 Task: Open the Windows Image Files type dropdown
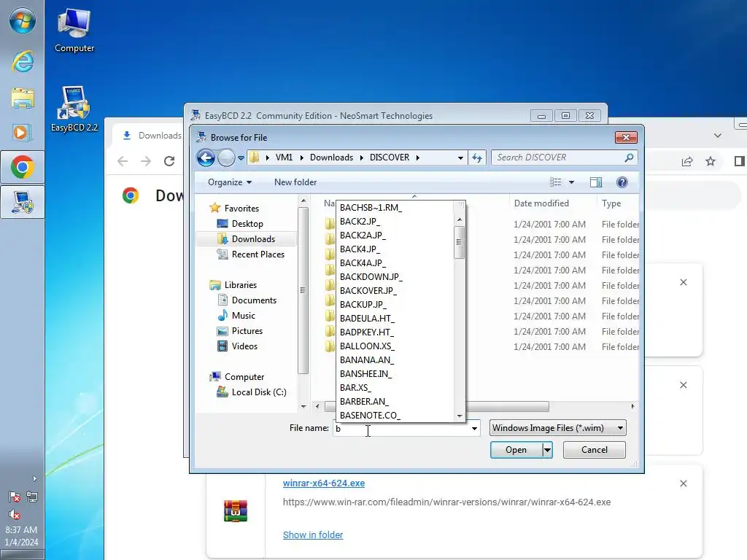(557, 428)
